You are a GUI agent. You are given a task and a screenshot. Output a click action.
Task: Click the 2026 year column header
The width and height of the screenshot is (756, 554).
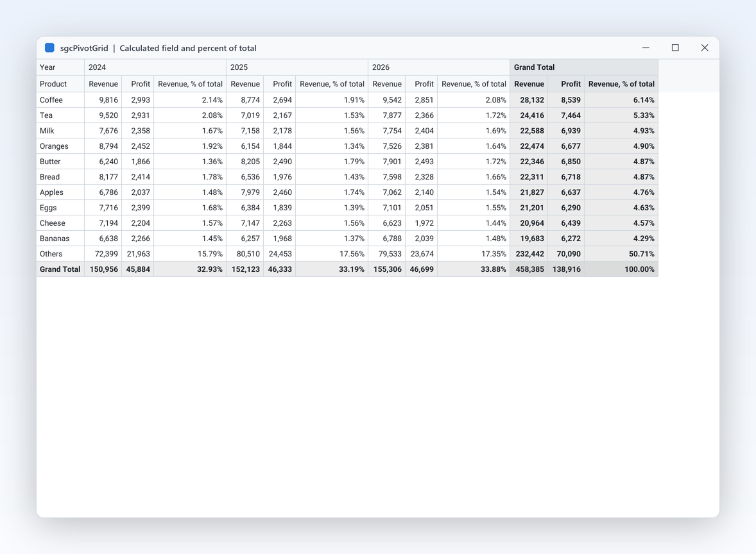[439, 67]
